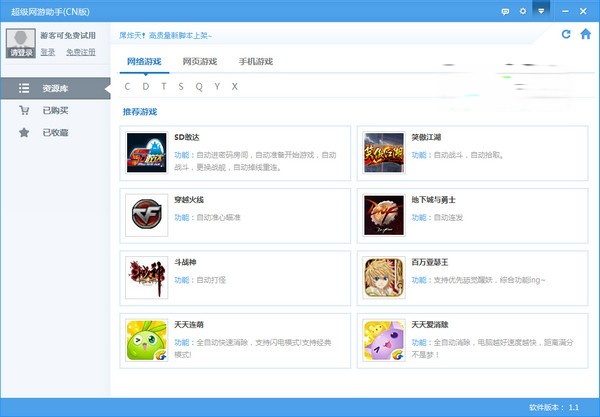
Task: Filter games by letter C
Action: (127, 87)
